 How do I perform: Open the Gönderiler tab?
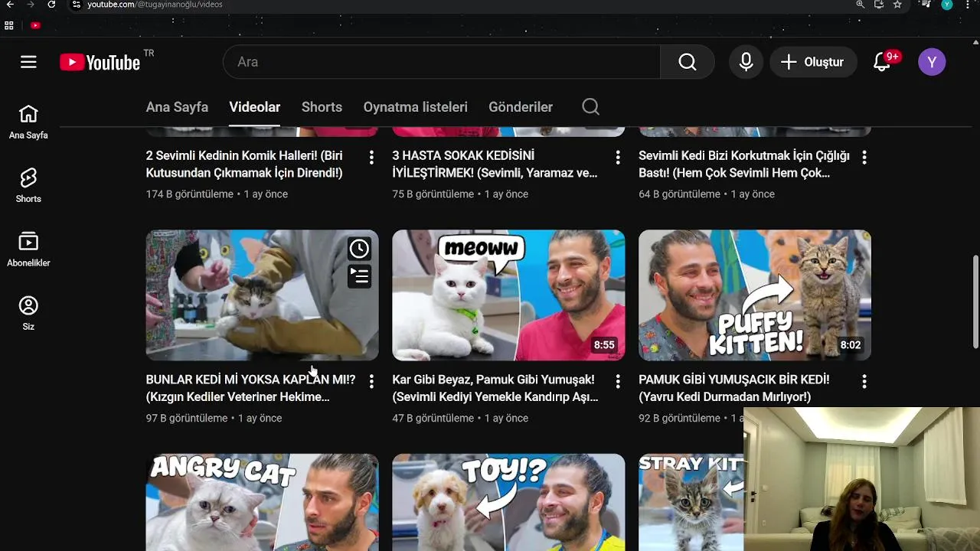[x=521, y=107]
